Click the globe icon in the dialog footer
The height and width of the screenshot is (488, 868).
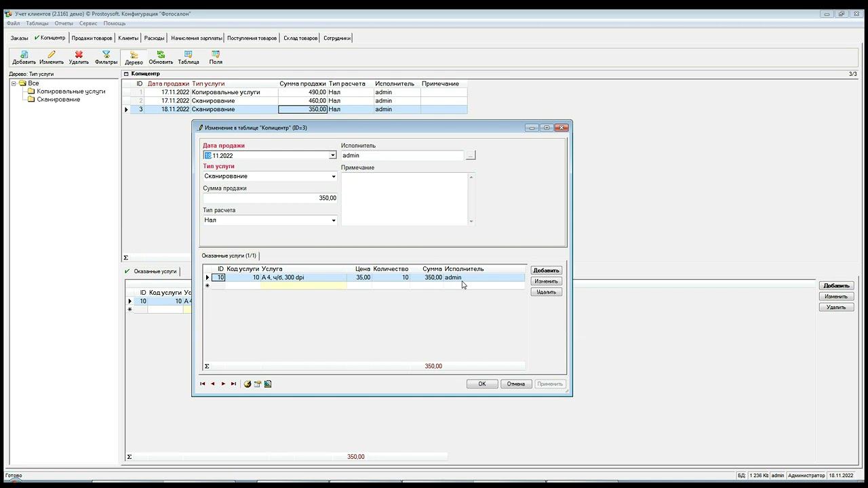tap(248, 384)
